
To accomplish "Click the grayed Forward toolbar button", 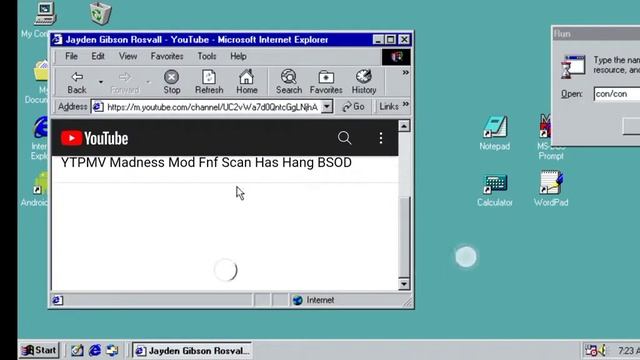I will (x=125, y=82).
